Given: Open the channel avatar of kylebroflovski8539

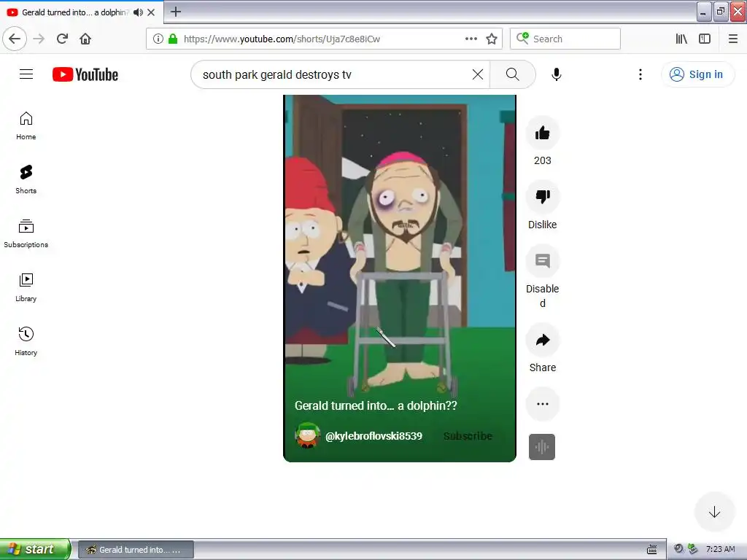Looking at the screenshot, I should click(307, 436).
